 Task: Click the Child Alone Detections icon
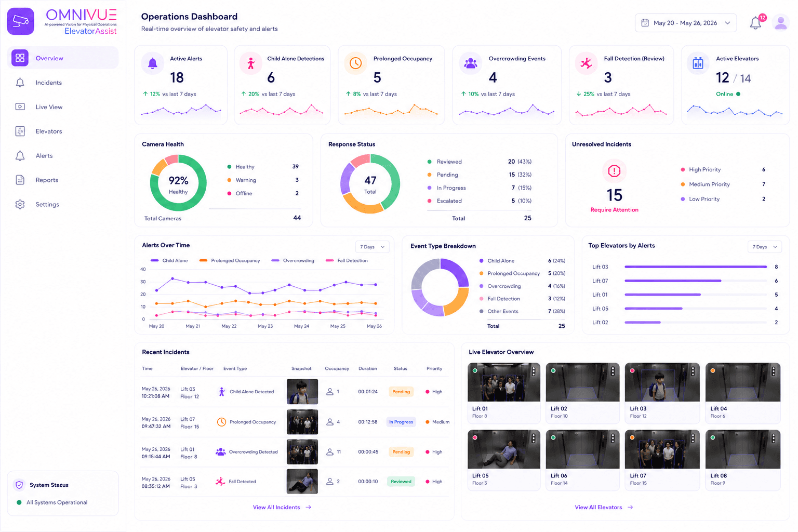(251, 63)
